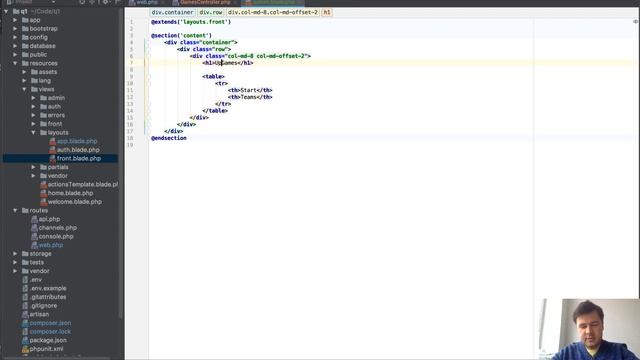The image size is (640, 360).
Task: Place the cursor on the @extends('layouts.front') line
Action: [x=191, y=22]
